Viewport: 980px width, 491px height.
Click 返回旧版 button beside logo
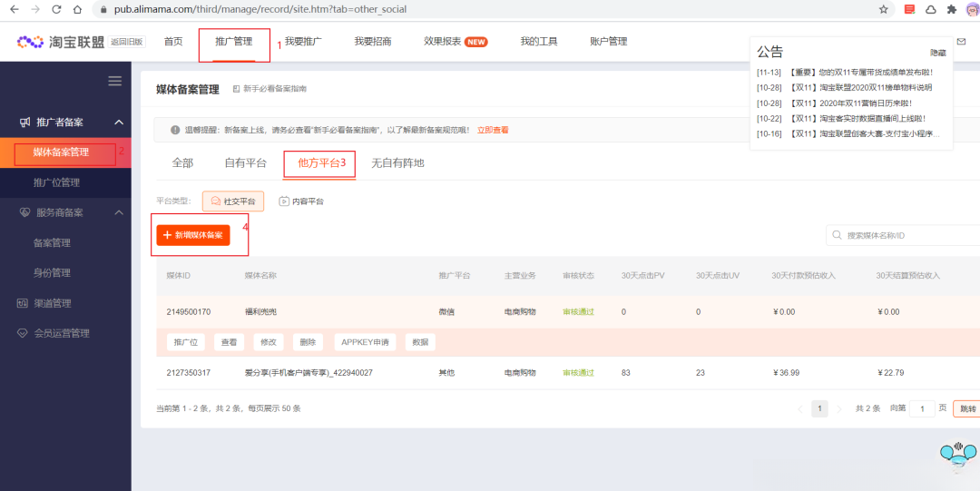(x=127, y=42)
